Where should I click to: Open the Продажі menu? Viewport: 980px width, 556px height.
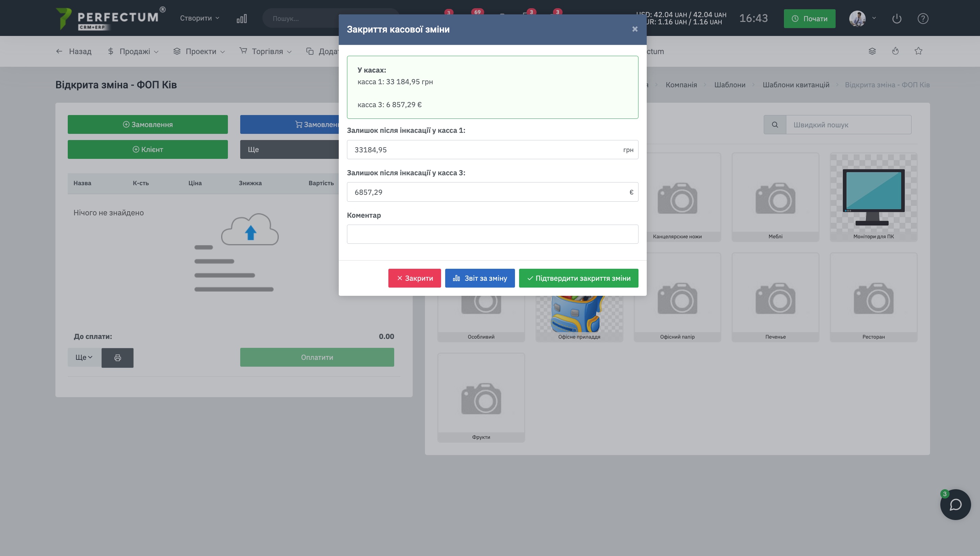133,51
